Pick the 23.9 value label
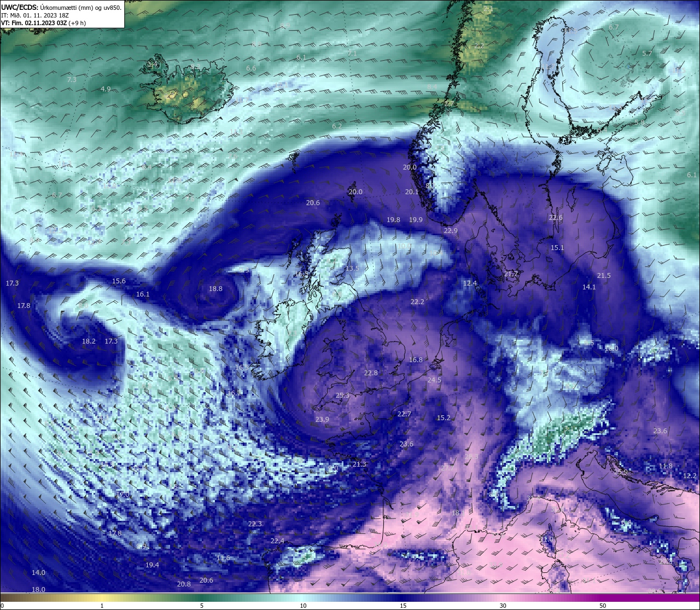Image resolution: width=700 pixels, height=610 pixels. click(322, 419)
